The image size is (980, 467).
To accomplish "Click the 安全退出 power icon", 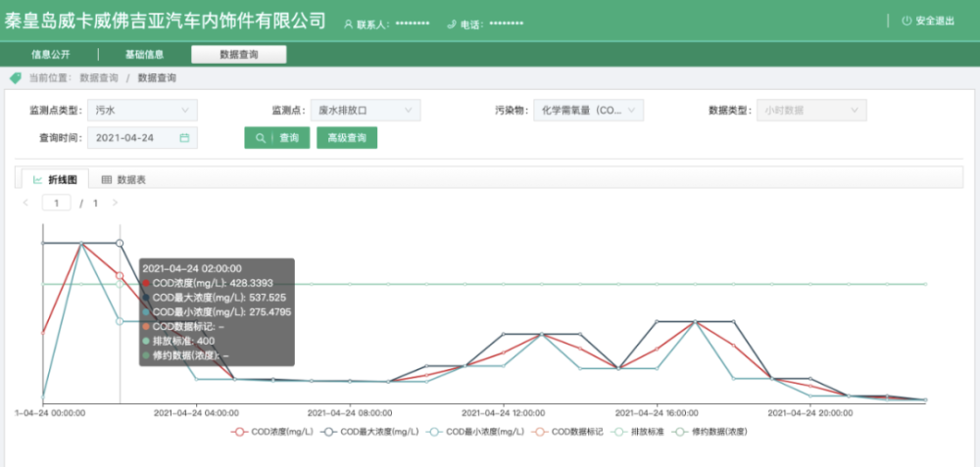I will click(x=906, y=21).
